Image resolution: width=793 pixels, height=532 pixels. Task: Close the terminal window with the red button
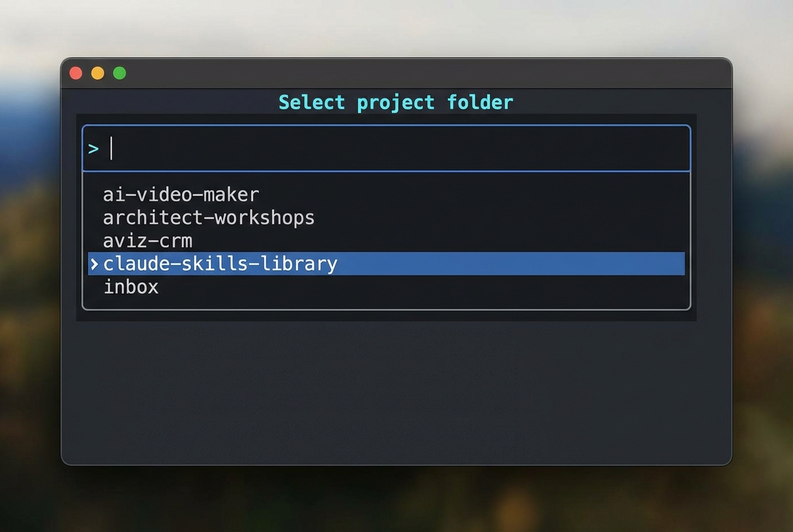76,73
